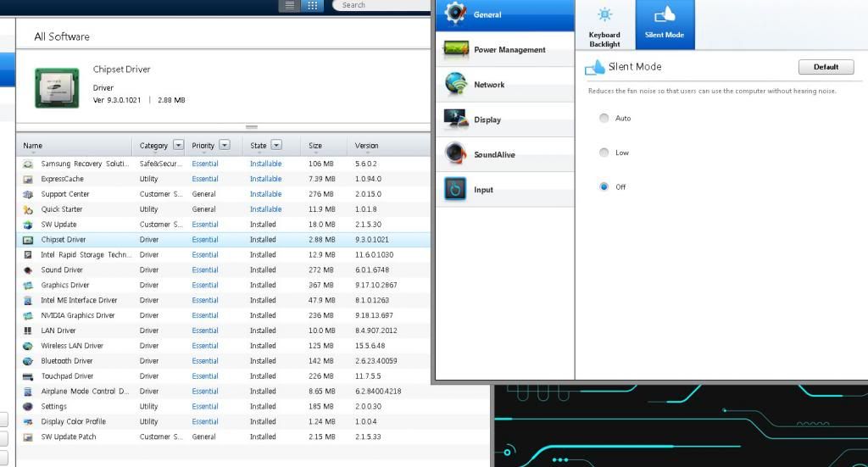Open the Category column filter dropdown

coord(178,145)
